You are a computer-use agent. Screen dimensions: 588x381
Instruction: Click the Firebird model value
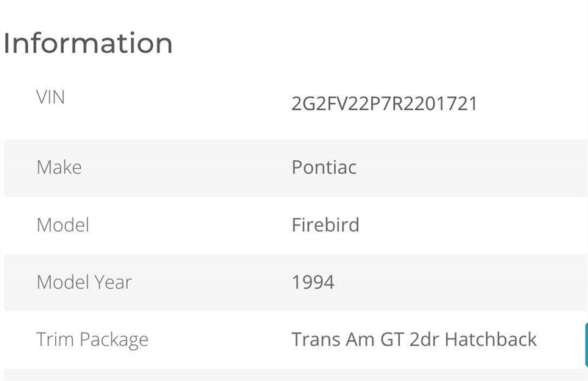point(326,225)
